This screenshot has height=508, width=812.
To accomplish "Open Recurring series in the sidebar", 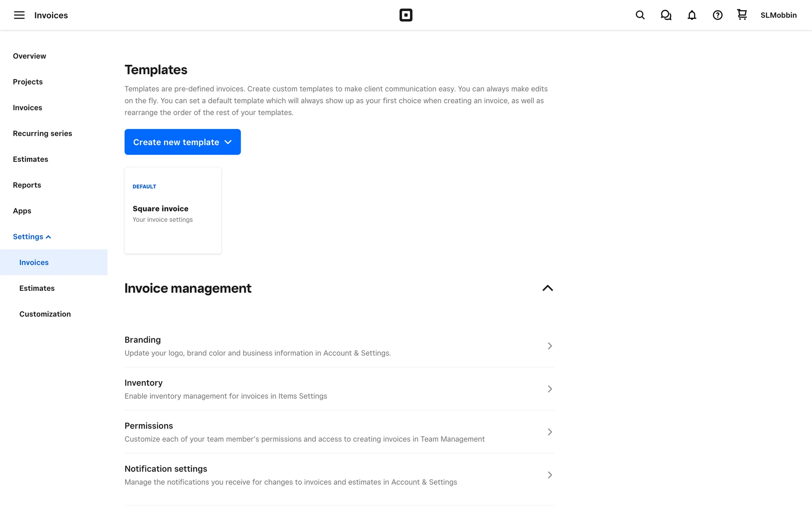I will (42, 133).
